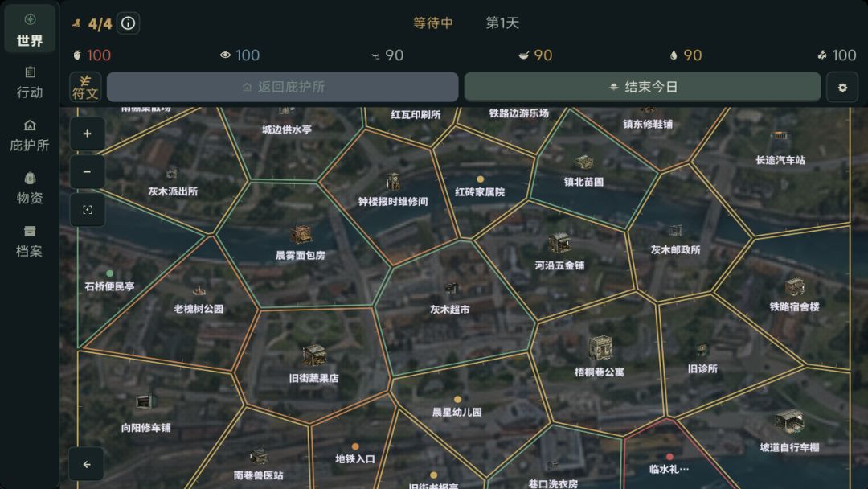Go to the 物资 supplies tab

point(30,188)
